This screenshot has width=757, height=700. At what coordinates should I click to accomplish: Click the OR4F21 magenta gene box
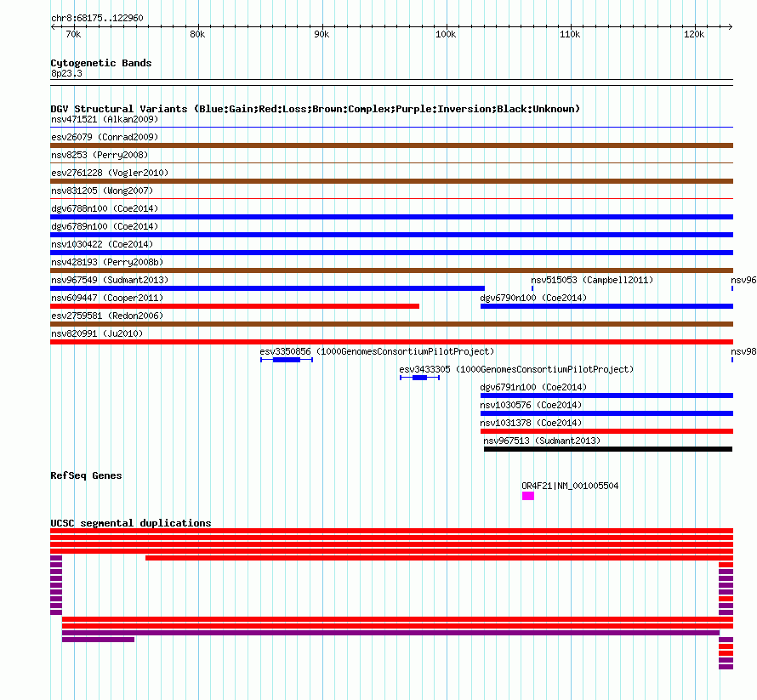(x=528, y=496)
